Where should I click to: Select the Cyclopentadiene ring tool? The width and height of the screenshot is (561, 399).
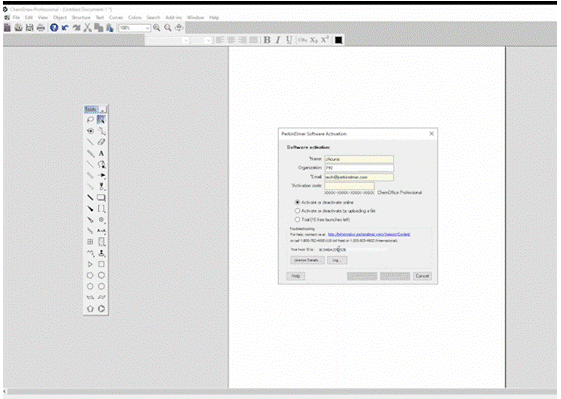point(90,308)
